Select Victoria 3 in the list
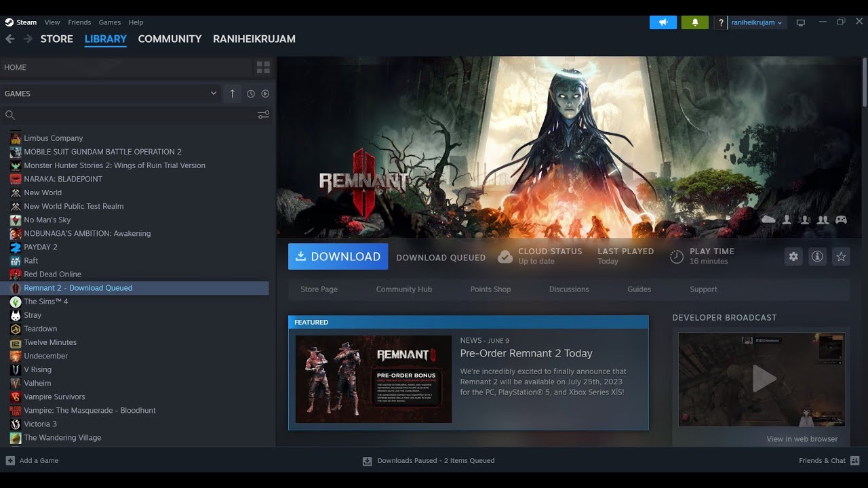868x488 pixels. [40, 424]
